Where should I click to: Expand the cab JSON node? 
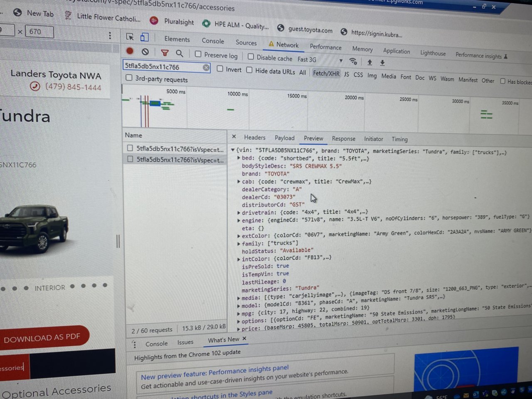[x=239, y=181]
